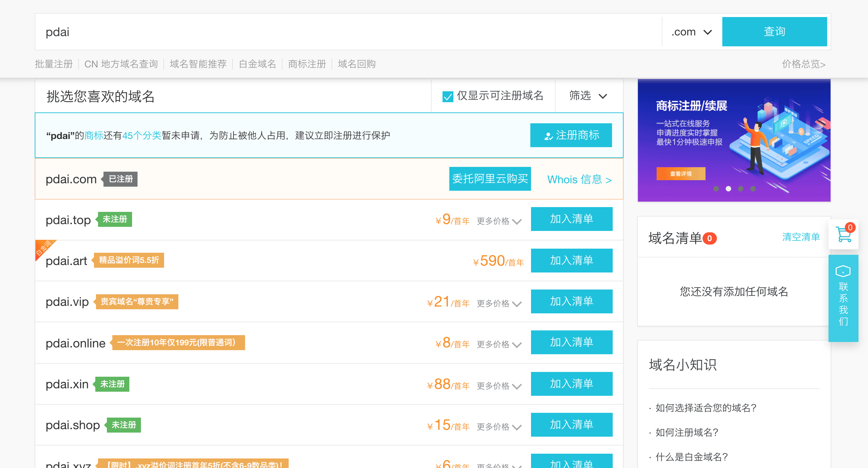Image resolution: width=868 pixels, height=468 pixels.
Task: Open the shopping cart icon
Action: point(843,235)
